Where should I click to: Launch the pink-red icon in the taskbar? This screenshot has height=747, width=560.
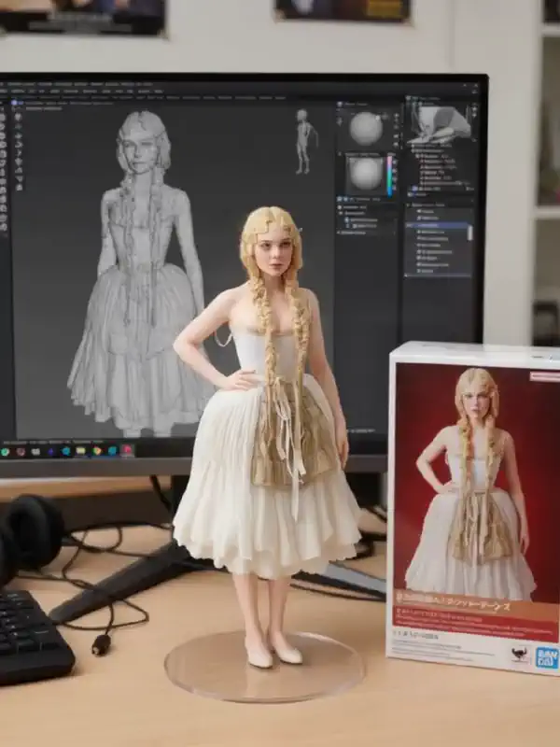pos(127,450)
